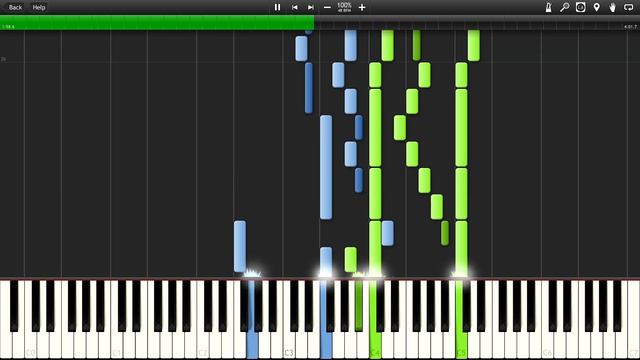Open the display settings icon

click(580, 7)
